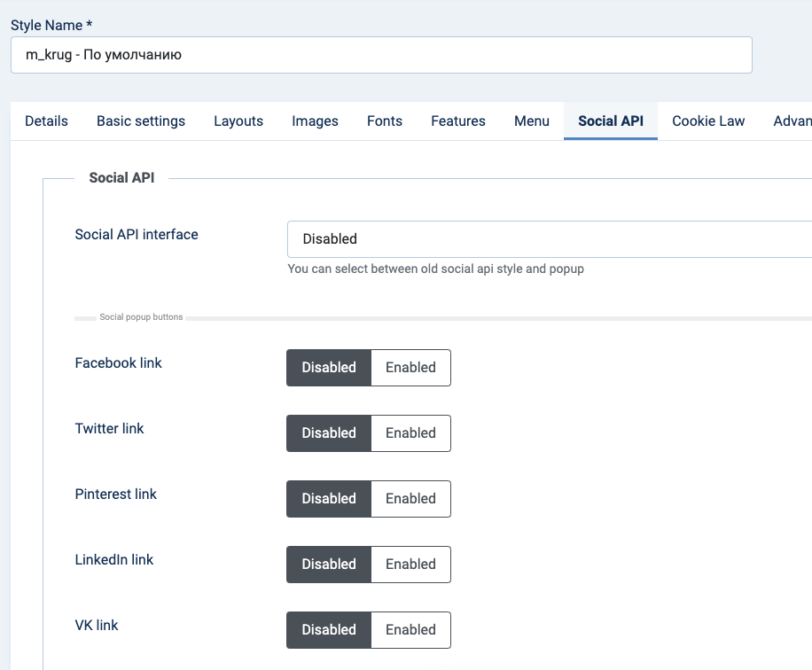Go to the Cookie Law tab
The height and width of the screenshot is (670, 812).
point(708,121)
